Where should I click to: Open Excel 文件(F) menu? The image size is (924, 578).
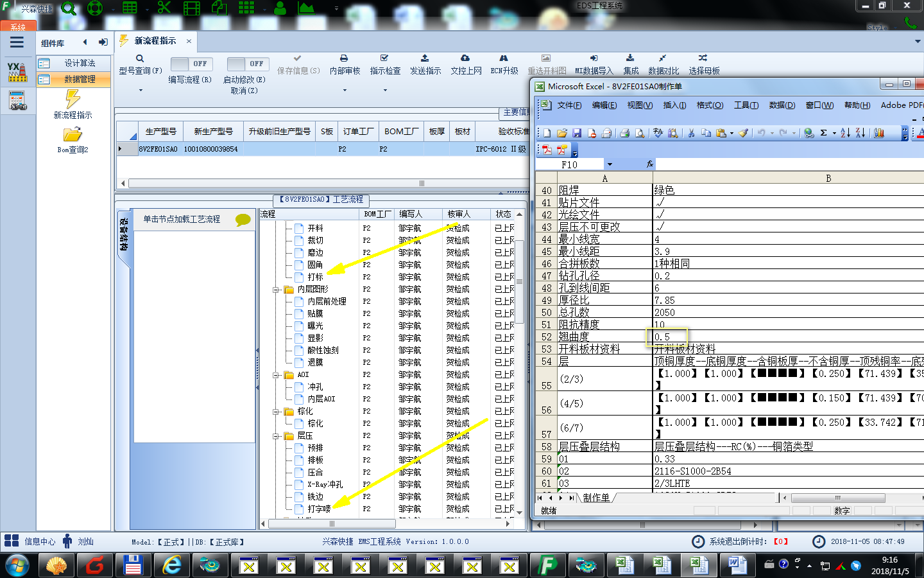(569, 105)
